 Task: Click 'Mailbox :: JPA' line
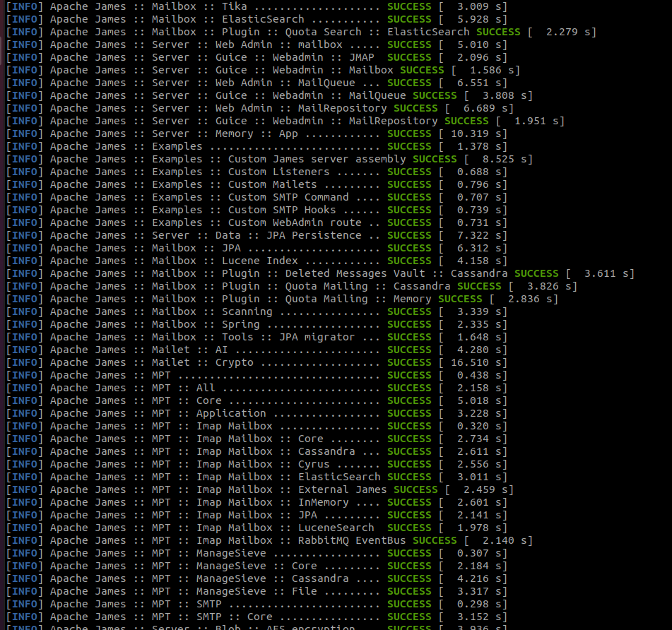pos(257,249)
